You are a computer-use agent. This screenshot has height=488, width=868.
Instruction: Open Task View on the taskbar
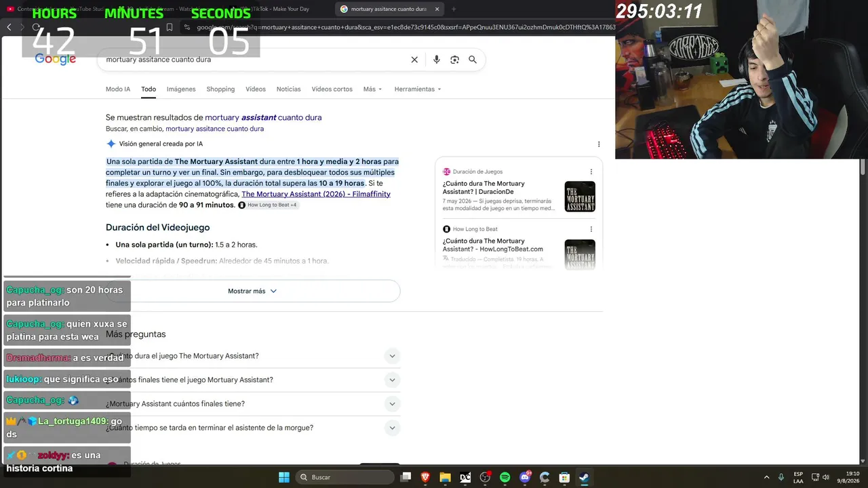(406, 477)
